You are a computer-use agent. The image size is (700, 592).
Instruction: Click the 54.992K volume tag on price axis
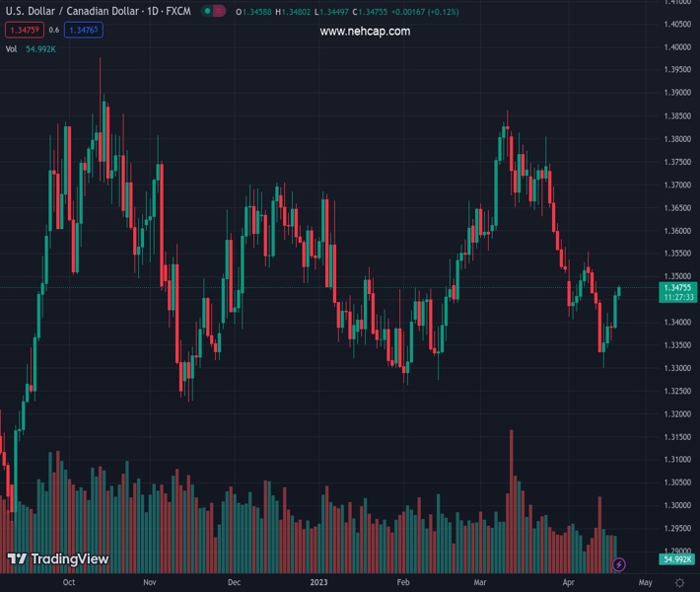(677, 559)
